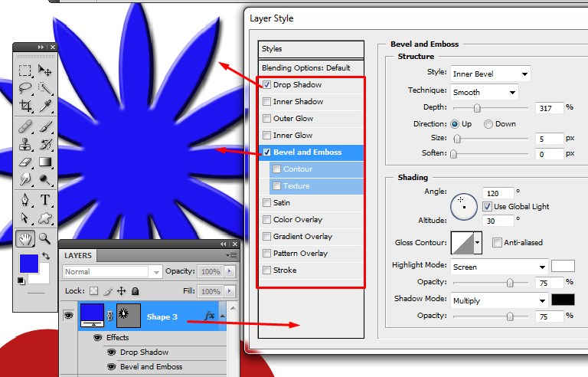Select the Brush tool
Screen dimensions: 588x377
click(x=45, y=127)
